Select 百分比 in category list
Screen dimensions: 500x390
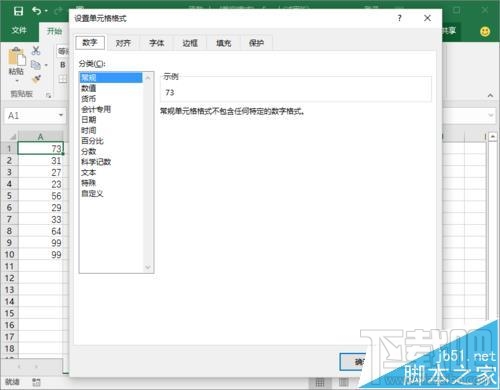(x=111, y=141)
